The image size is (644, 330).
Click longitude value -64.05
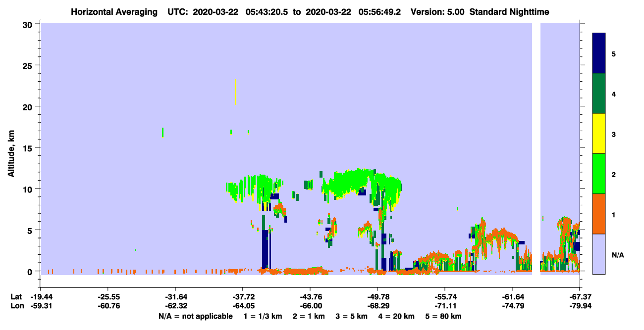[243, 305]
